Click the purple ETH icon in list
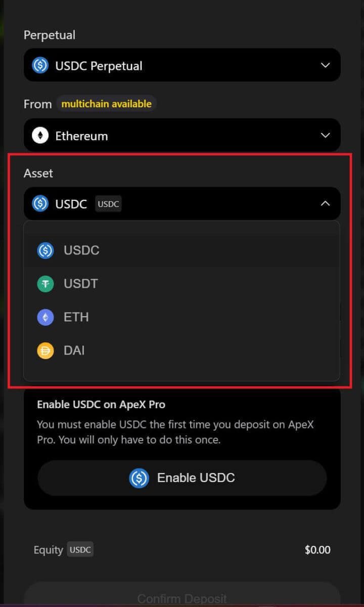364x607 pixels. 45,317
